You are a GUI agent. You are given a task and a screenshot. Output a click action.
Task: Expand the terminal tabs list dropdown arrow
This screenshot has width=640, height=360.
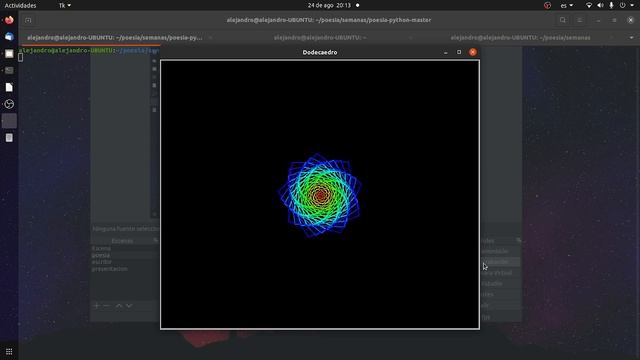coord(631,38)
